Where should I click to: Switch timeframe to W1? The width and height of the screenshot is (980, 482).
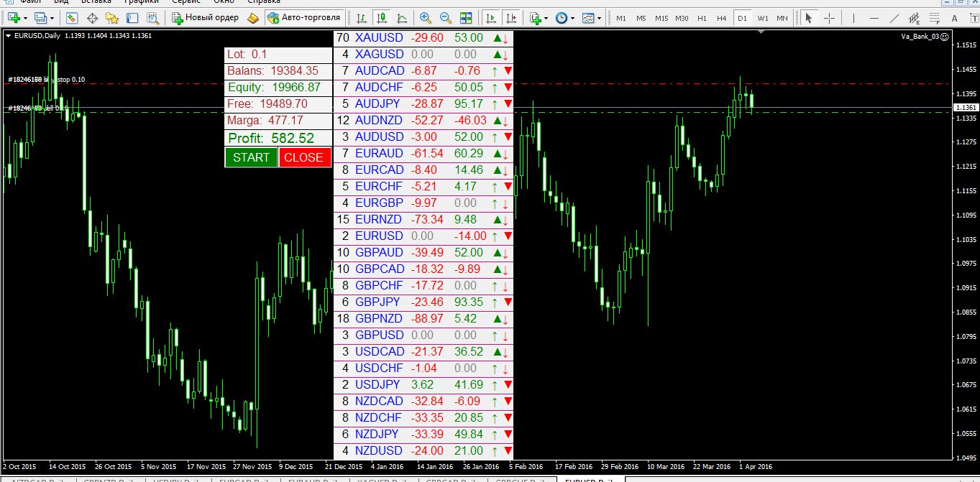click(x=763, y=17)
